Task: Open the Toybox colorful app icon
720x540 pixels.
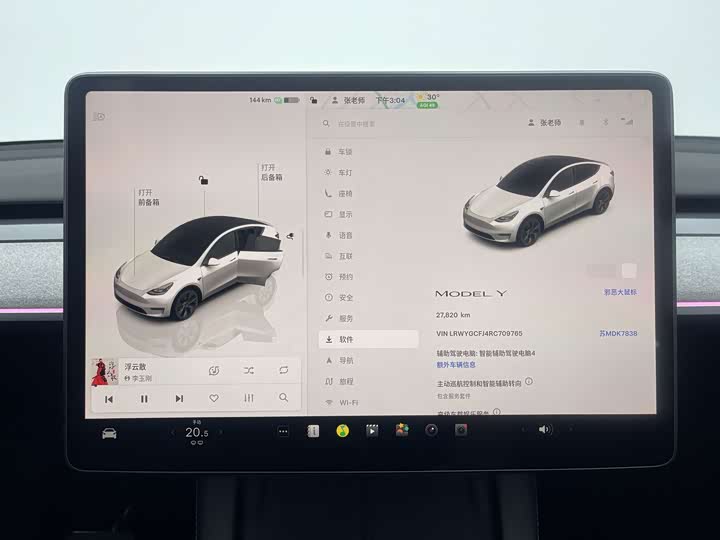Action: pyautogui.click(x=402, y=430)
